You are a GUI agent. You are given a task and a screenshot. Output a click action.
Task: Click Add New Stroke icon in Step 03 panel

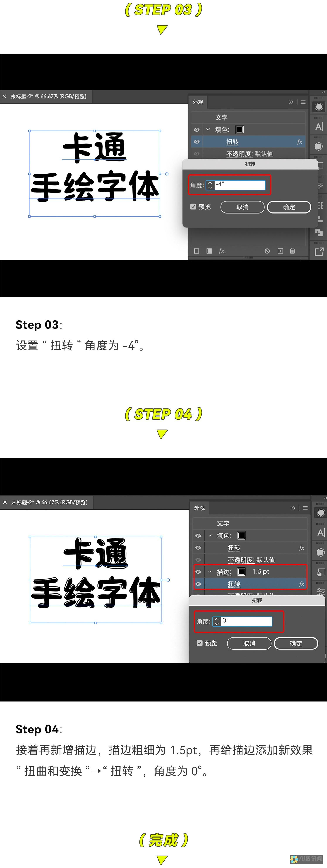click(197, 251)
